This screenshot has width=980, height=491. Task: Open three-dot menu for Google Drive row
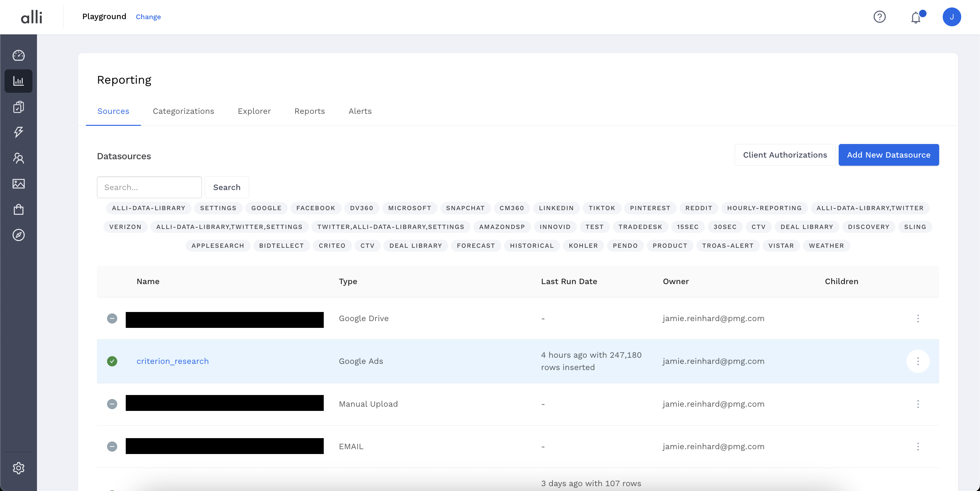tap(917, 318)
